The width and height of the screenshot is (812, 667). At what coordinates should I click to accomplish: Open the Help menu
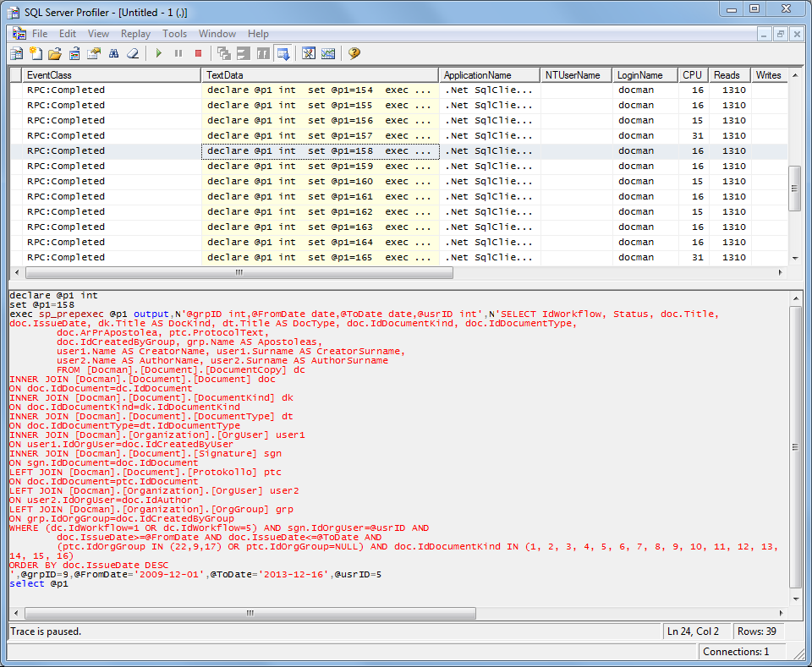point(258,34)
